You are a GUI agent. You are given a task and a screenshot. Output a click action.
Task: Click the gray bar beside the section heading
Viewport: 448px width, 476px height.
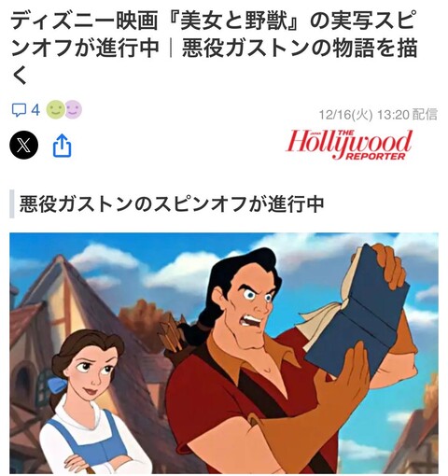[x=12, y=204]
